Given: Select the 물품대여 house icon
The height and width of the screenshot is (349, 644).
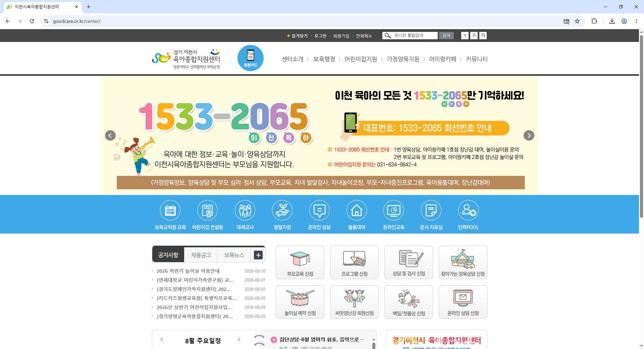Looking at the screenshot, I should (x=357, y=211).
